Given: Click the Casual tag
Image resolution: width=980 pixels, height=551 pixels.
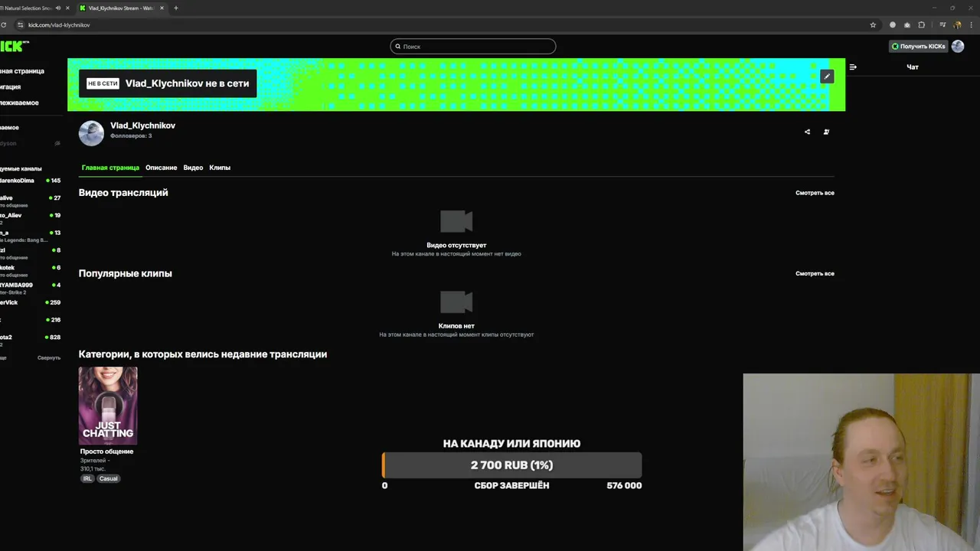Looking at the screenshot, I should [x=109, y=479].
